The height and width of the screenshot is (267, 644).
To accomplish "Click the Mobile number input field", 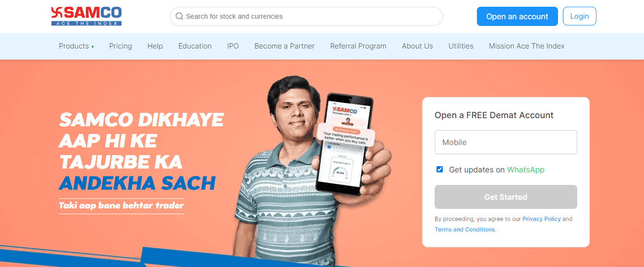I will click(x=506, y=142).
